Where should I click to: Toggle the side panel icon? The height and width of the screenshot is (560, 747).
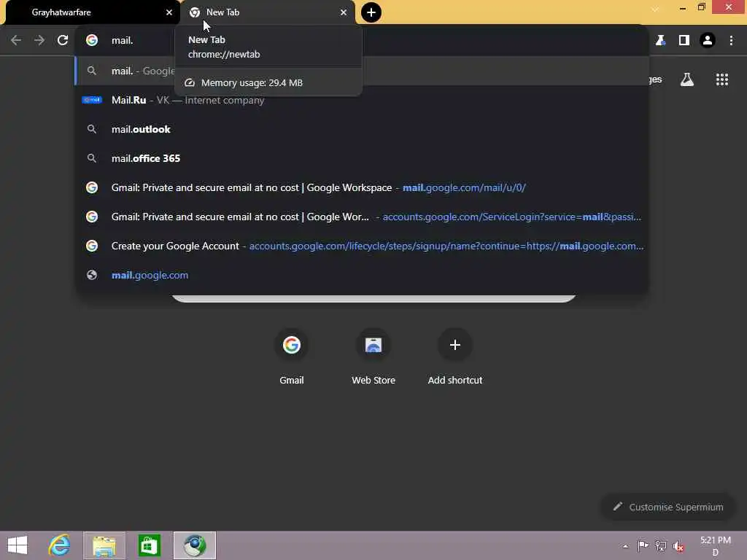684,41
